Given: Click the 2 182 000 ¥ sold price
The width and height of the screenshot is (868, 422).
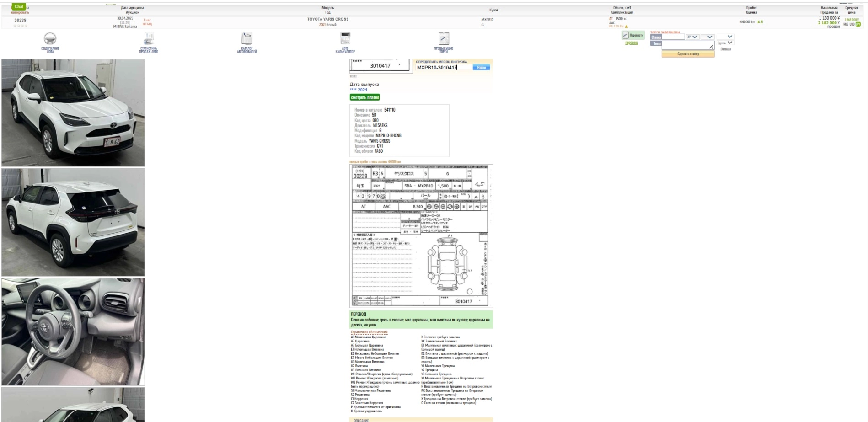Looking at the screenshot, I should pyautogui.click(x=829, y=23).
